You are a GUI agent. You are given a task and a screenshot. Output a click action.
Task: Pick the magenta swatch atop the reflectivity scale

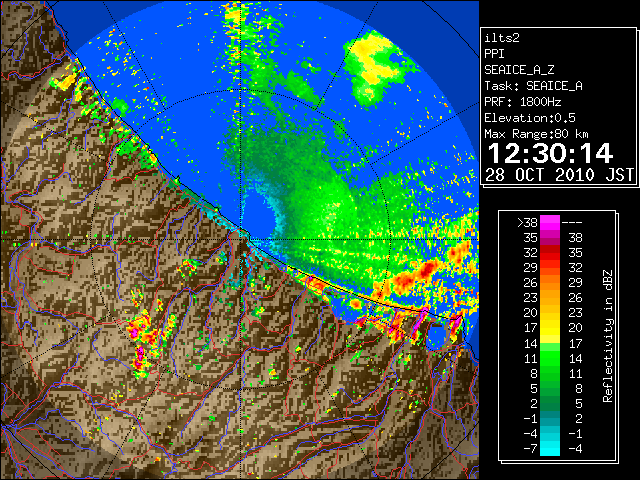click(x=550, y=222)
